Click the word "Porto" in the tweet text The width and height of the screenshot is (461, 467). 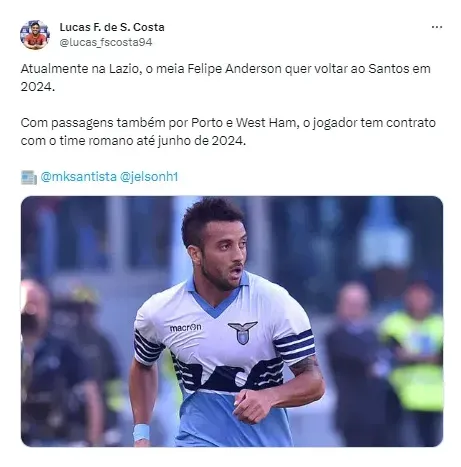(207, 123)
